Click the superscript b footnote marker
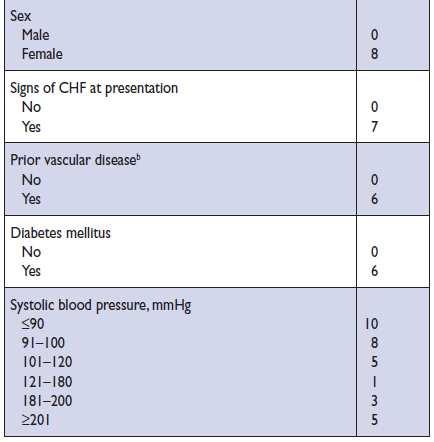 point(138,157)
